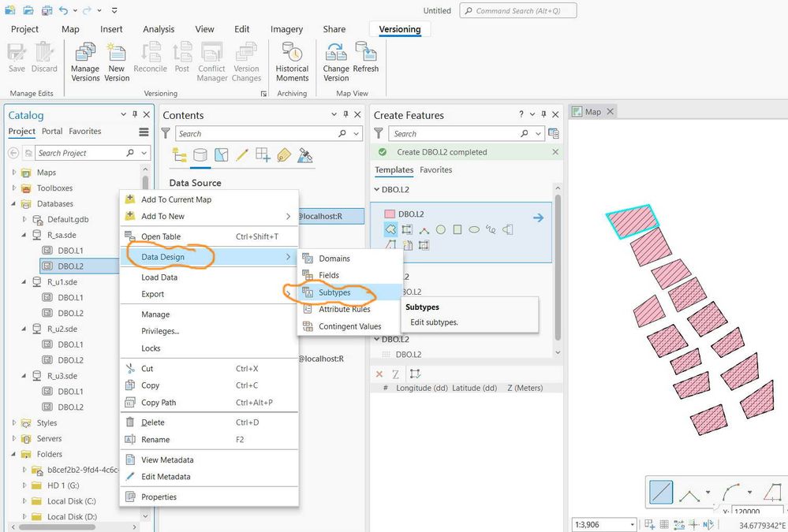Click the Version Changes button
Viewport: 788px width, 532px height.
(246, 62)
